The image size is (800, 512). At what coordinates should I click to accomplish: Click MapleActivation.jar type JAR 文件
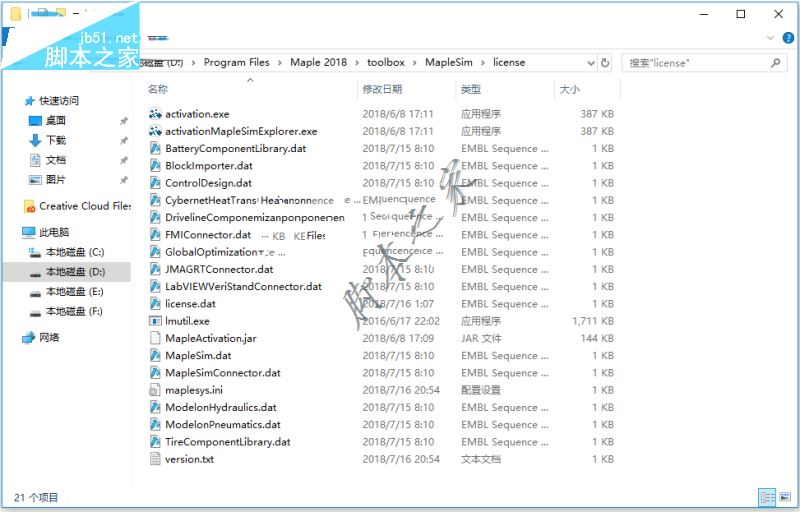tap(481, 339)
